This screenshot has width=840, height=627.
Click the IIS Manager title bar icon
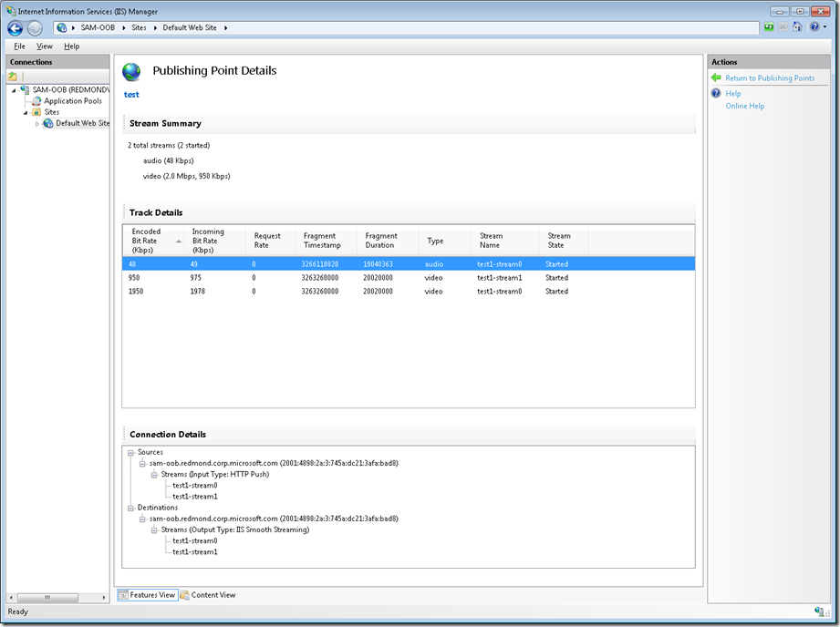click(11, 11)
